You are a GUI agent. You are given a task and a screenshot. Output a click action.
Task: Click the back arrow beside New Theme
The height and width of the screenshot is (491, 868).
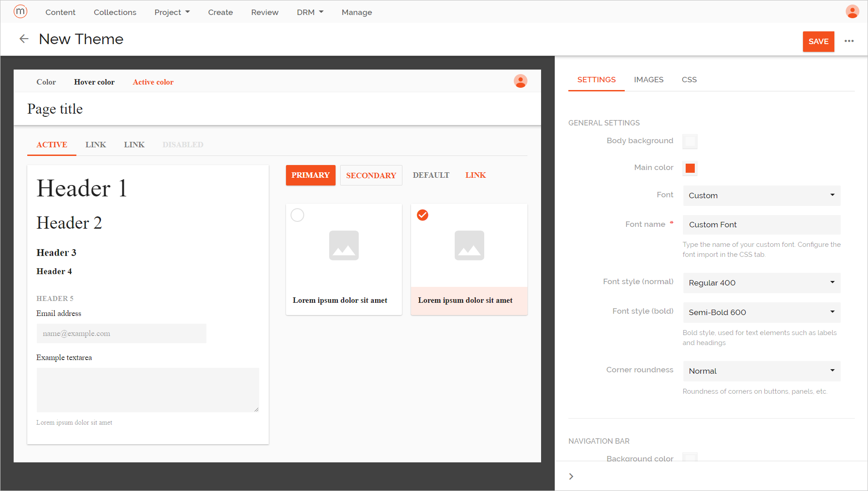tap(24, 39)
